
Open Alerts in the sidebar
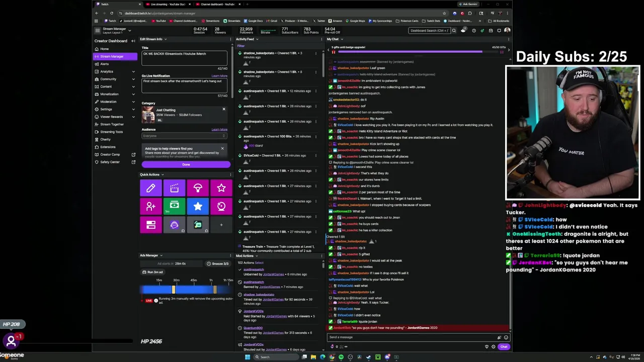(x=115, y=64)
